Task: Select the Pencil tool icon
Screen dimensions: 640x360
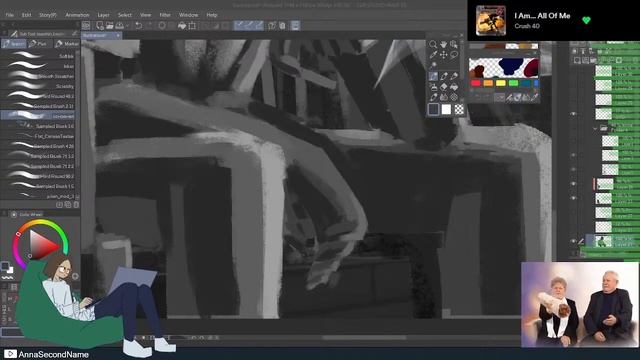Action: pos(444,76)
